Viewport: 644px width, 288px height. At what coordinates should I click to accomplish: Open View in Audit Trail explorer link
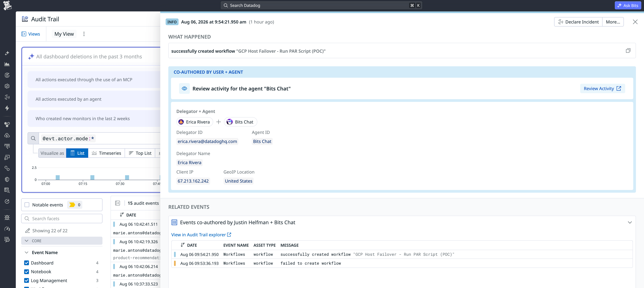201,235
